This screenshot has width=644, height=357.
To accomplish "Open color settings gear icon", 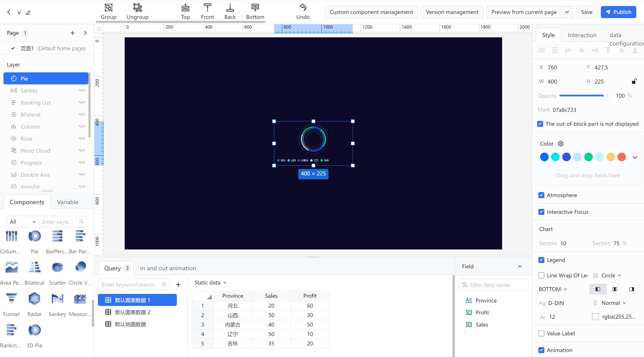I will click(x=560, y=143).
